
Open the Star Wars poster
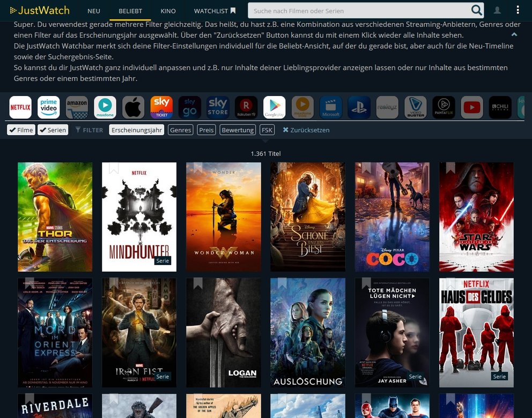pos(476,217)
